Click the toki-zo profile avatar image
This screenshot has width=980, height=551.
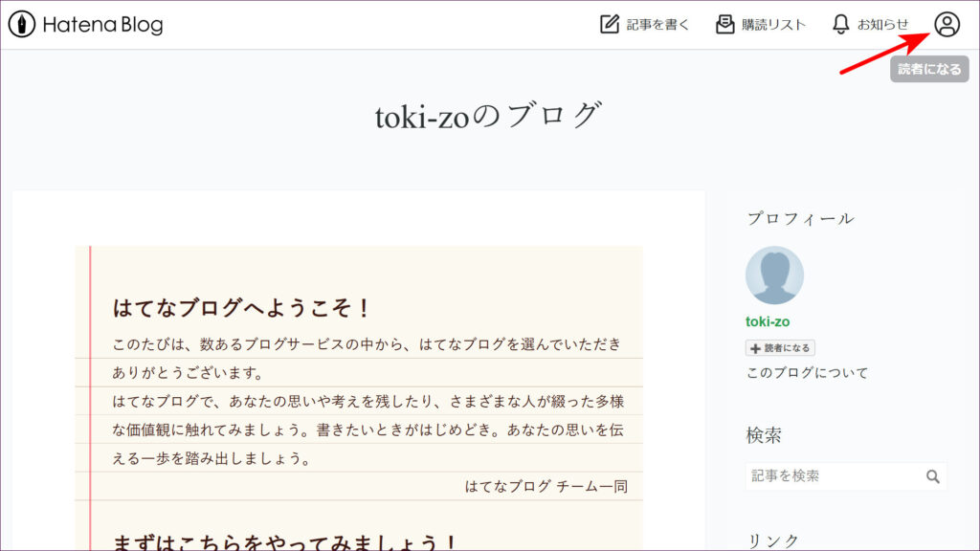pyautogui.click(x=774, y=275)
